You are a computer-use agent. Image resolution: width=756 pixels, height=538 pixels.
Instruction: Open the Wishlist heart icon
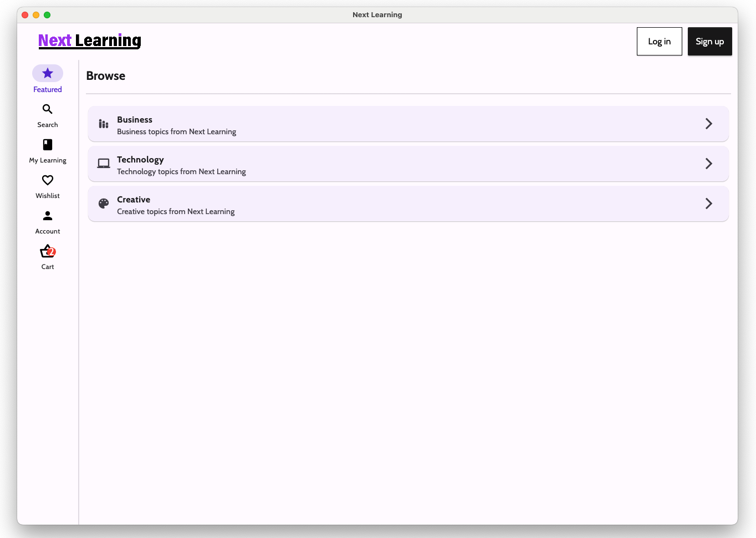[x=48, y=180]
